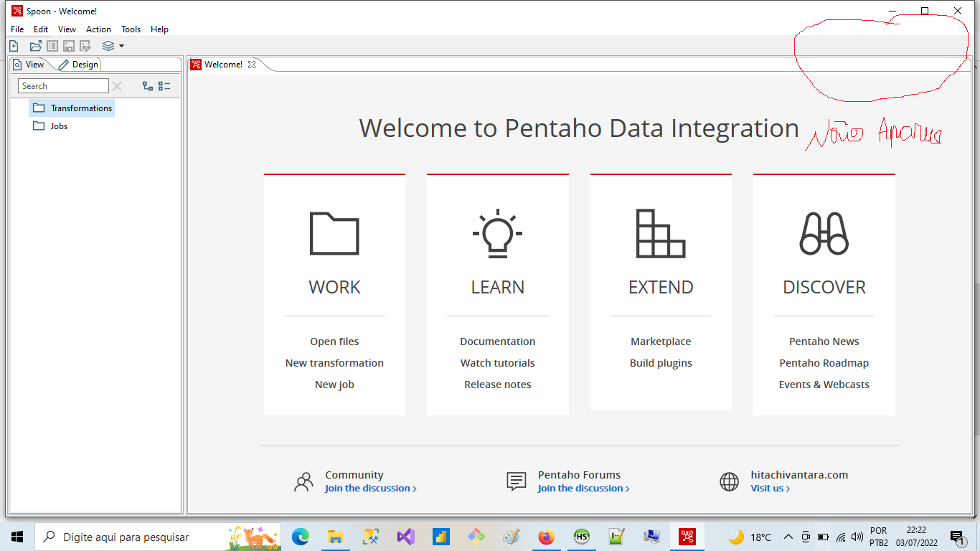Click Community Join the discussion link
980x551 pixels.
point(370,489)
